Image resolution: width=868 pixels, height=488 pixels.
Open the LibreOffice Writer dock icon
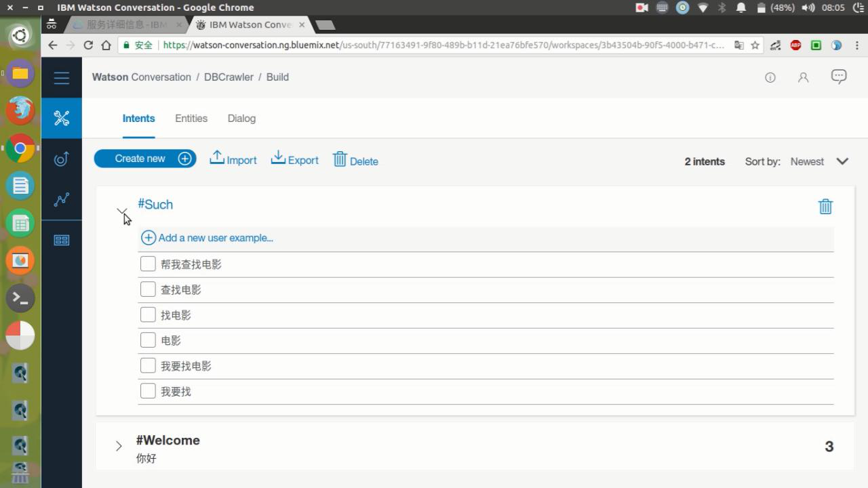tap(20, 185)
